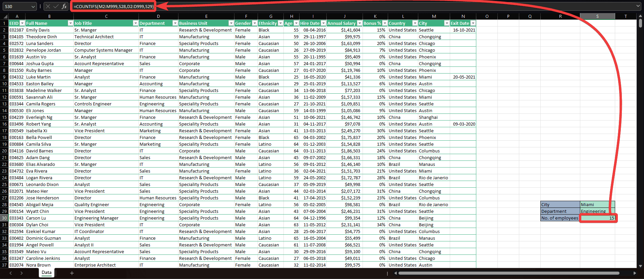Select the Miami criteria cell
644x279 pixels.
tap(597, 204)
